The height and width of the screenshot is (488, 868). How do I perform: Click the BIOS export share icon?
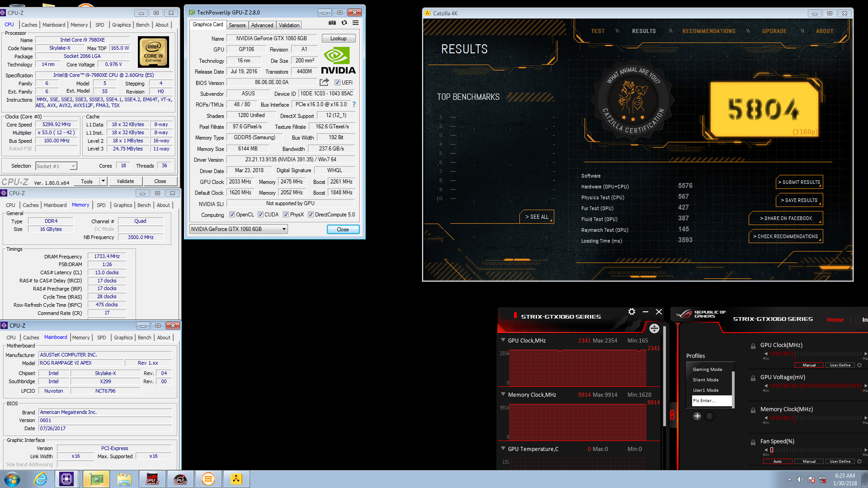pos(324,82)
